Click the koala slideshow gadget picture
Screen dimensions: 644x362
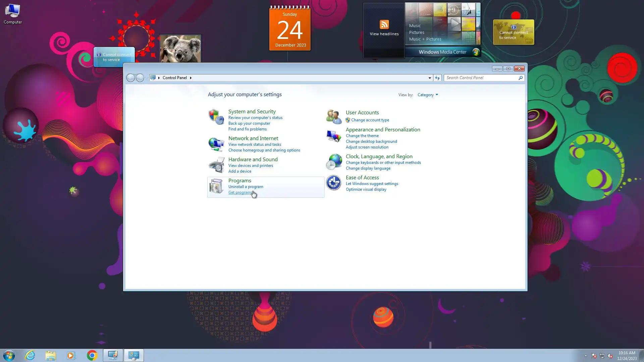pos(180,49)
